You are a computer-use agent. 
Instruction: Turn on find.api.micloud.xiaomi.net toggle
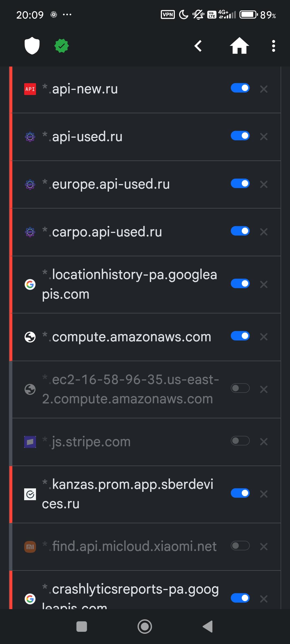[x=240, y=546]
